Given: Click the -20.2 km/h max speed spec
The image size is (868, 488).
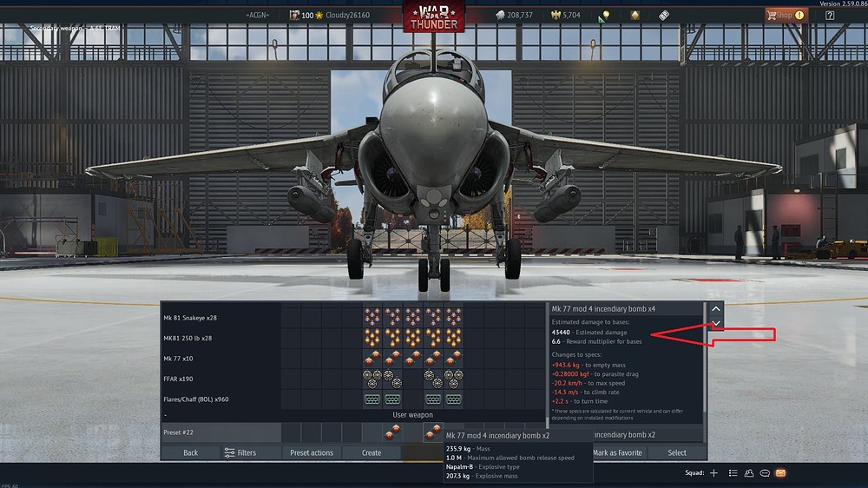Looking at the screenshot, I should pos(588,383).
